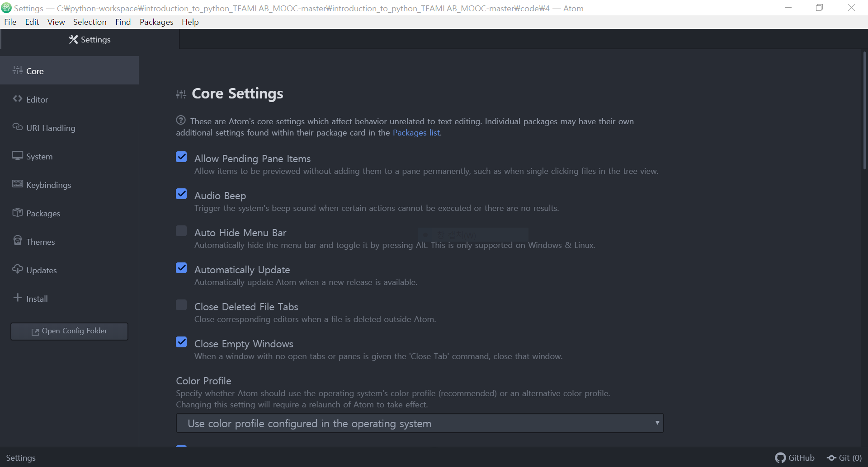Click the Themes paint bucket icon

[18, 240]
